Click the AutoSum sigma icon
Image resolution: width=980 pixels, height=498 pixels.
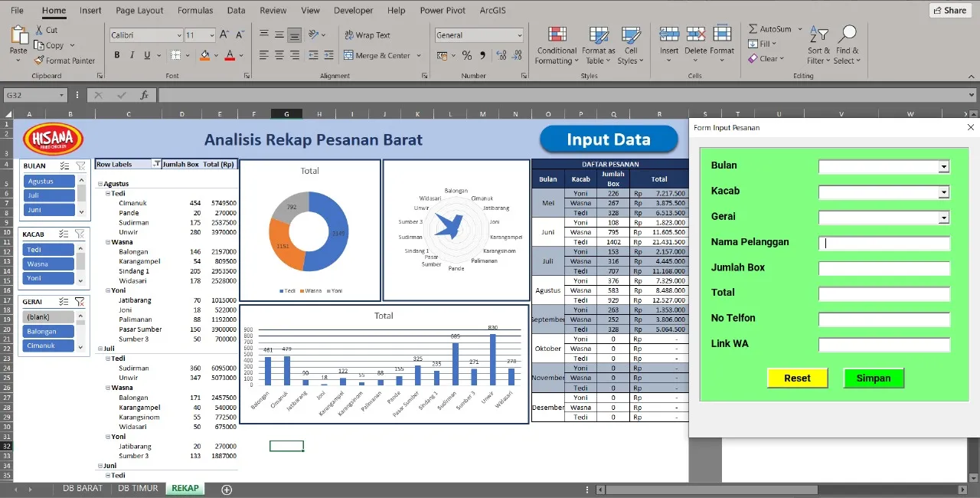pos(753,29)
